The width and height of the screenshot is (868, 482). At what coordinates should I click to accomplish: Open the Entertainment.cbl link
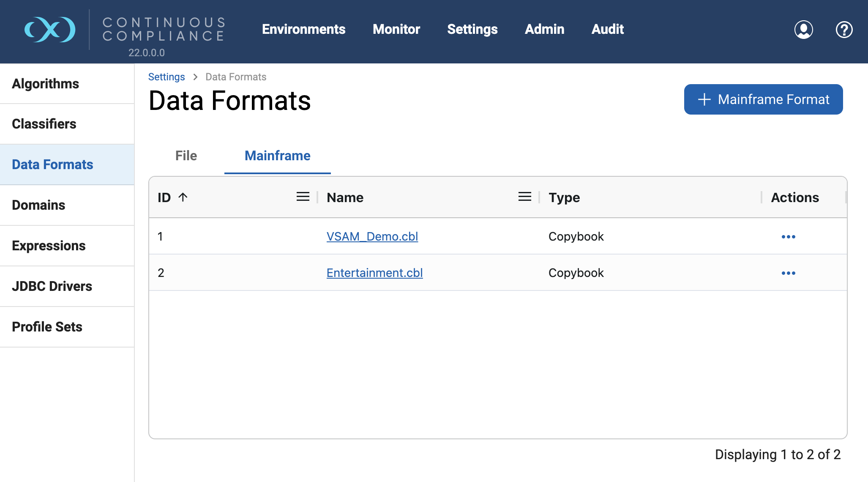coord(374,273)
